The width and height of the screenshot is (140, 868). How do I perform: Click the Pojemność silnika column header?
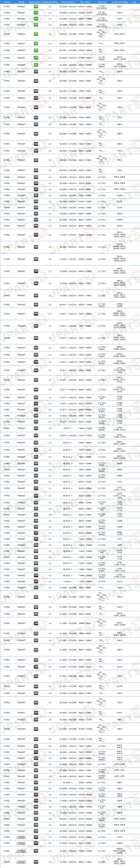50,2
